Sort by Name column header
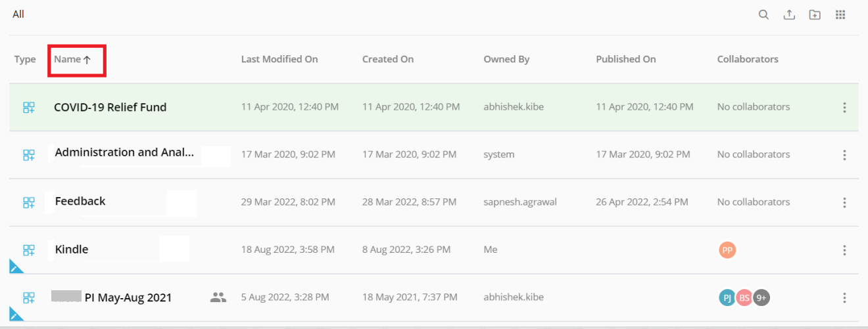The width and height of the screenshot is (868, 329). (72, 59)
